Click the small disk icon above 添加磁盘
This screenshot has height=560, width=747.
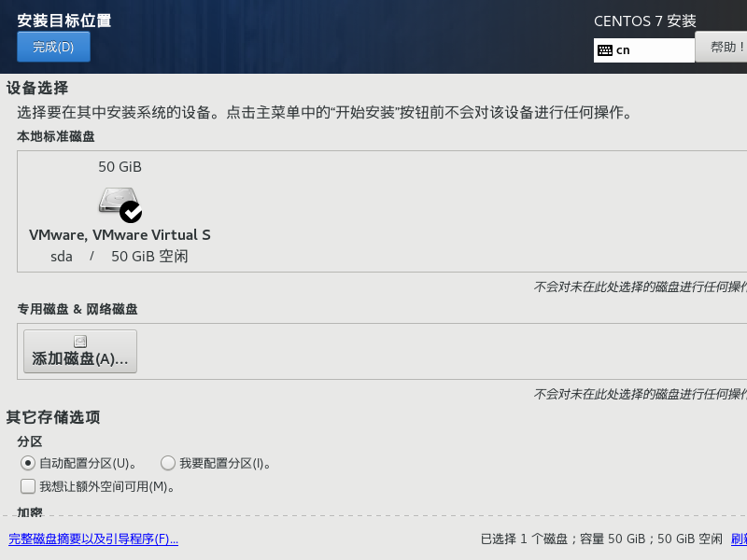80,341
